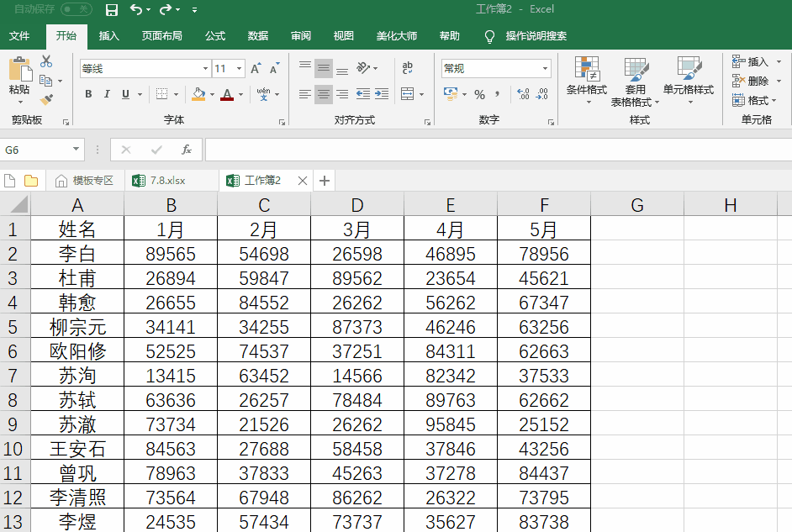Click the Delete cells (删除) button
This screenshot has width=792, height=532.
751,81
